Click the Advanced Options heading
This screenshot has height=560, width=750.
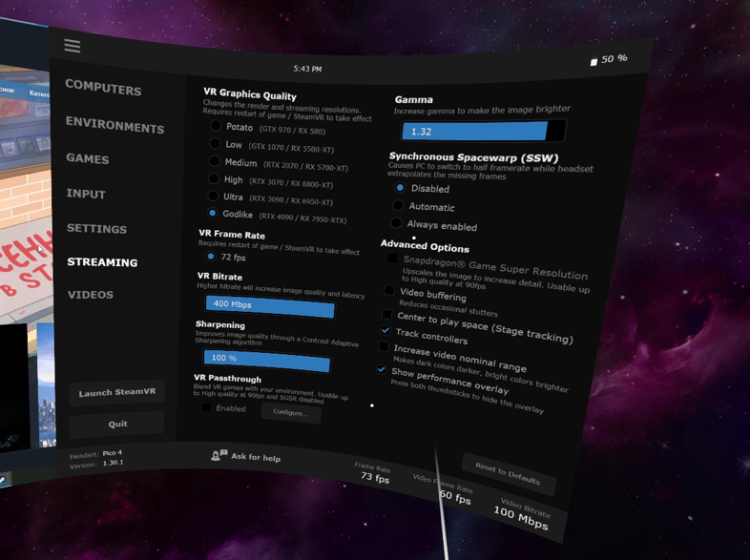click(x=425, y=246)
